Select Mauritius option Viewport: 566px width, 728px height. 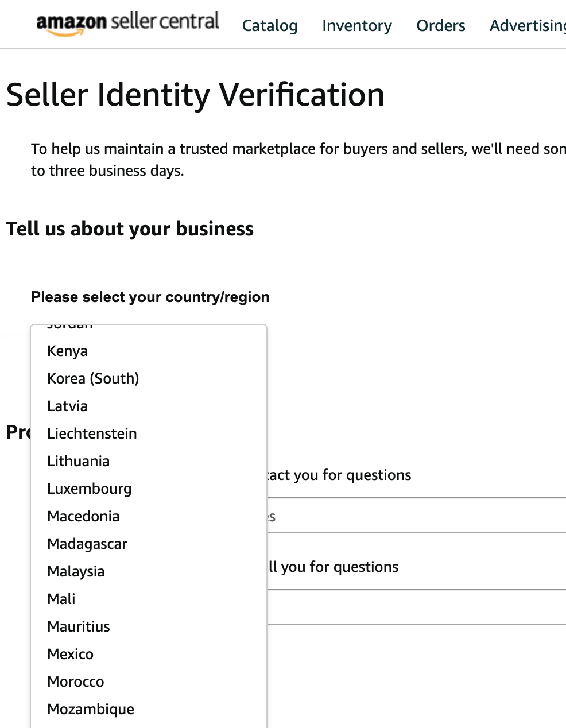click(79, 626)
